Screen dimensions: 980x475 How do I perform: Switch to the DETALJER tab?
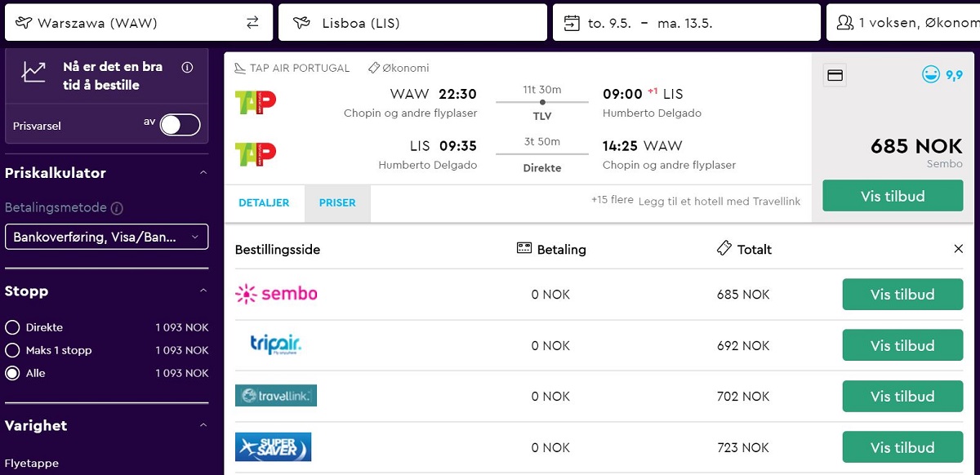(264, 203)
